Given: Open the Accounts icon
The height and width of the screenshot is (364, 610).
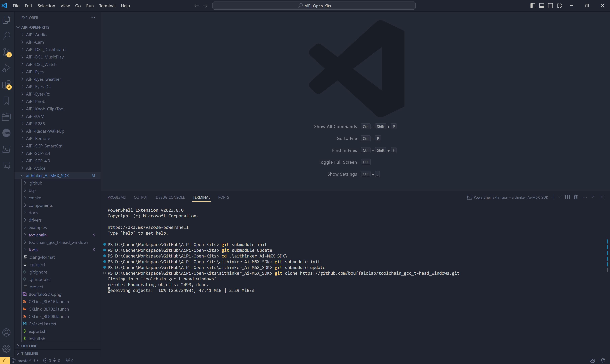Looking at the screenshot, I should [x=6, y=333].
